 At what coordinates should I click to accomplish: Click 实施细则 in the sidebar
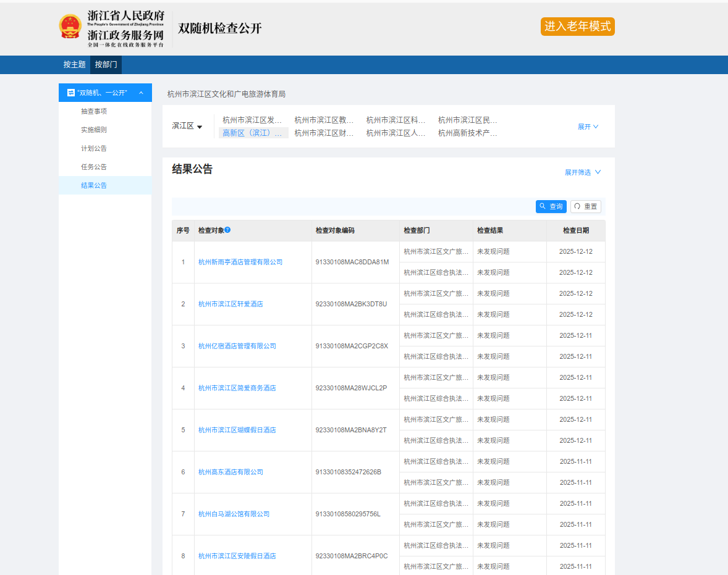94,130
